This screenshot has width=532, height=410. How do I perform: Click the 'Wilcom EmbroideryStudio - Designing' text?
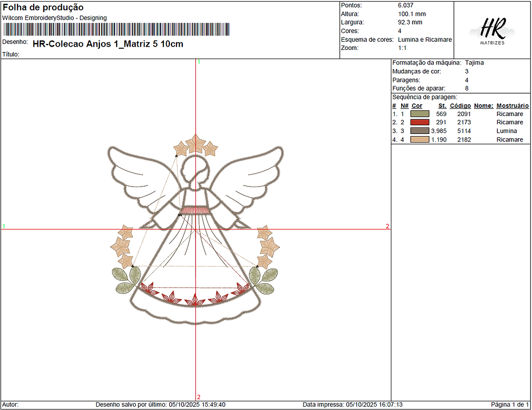(55, 18)
